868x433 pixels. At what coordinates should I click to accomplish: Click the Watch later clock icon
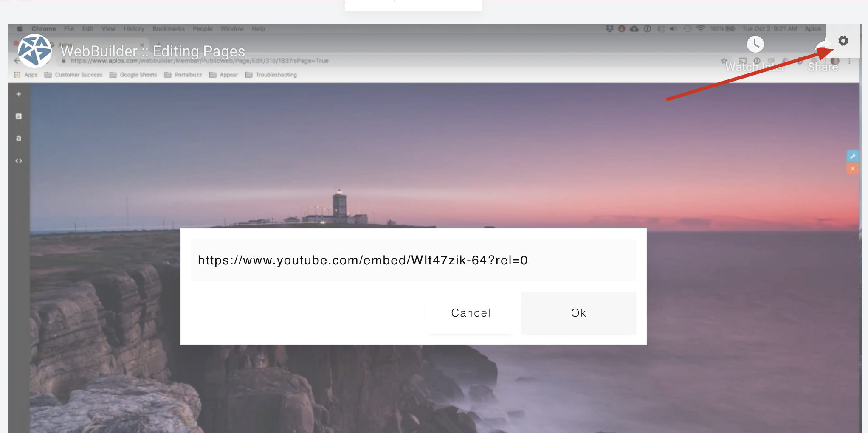[755, 44]
